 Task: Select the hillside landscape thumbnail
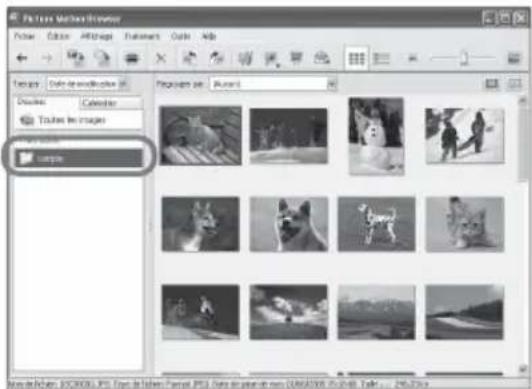click(464, 312)
